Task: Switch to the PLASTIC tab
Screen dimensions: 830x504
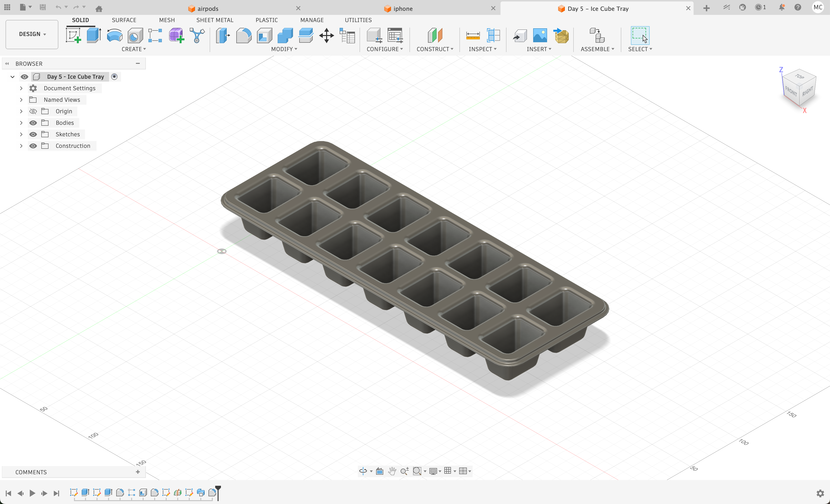Action: [x=267, y=20]
